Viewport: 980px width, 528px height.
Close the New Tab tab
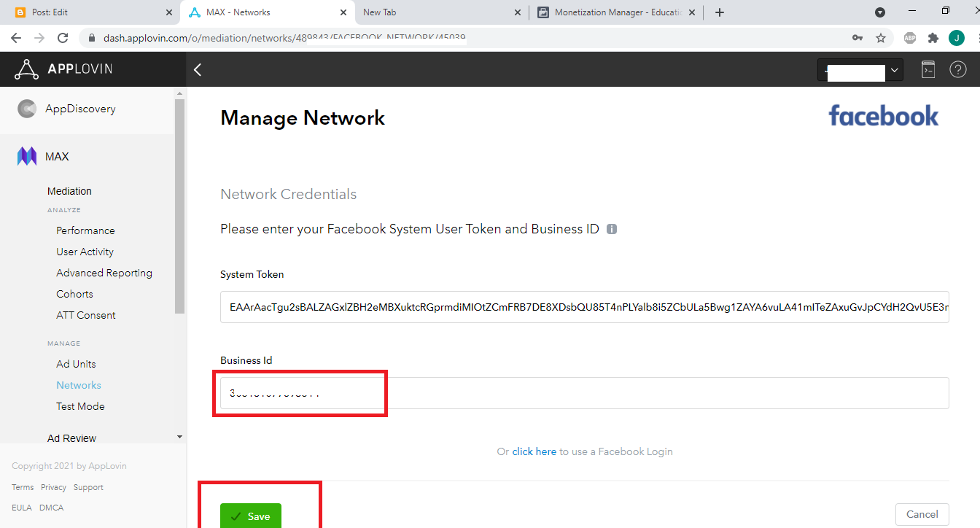[518, 12]
